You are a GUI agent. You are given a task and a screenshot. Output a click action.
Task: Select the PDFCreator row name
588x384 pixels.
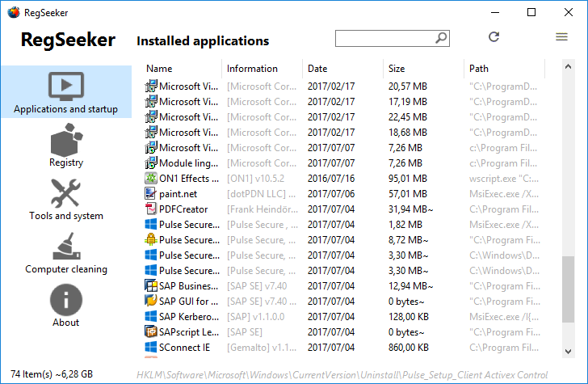pos(183,209)
